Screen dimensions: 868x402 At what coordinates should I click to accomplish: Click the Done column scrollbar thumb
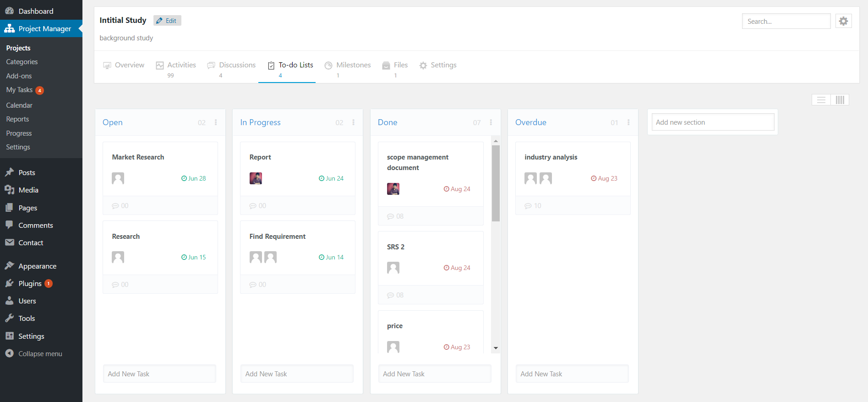coord(496,183)
